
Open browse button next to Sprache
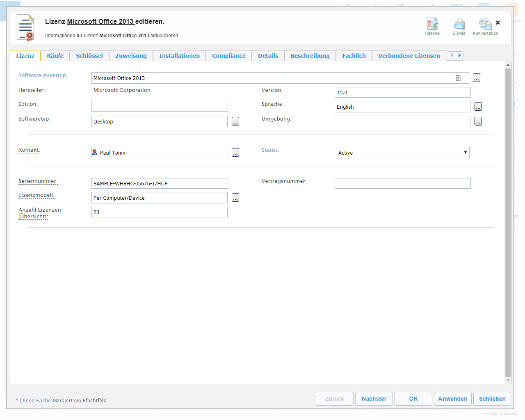pyautogui.click(x=478, y=107)
